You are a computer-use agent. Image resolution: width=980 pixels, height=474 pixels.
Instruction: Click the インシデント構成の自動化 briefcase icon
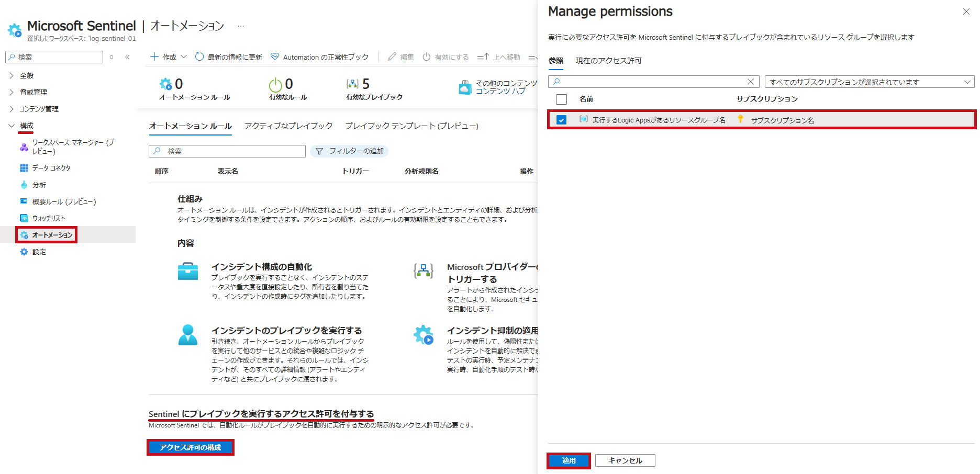(188, 272)
